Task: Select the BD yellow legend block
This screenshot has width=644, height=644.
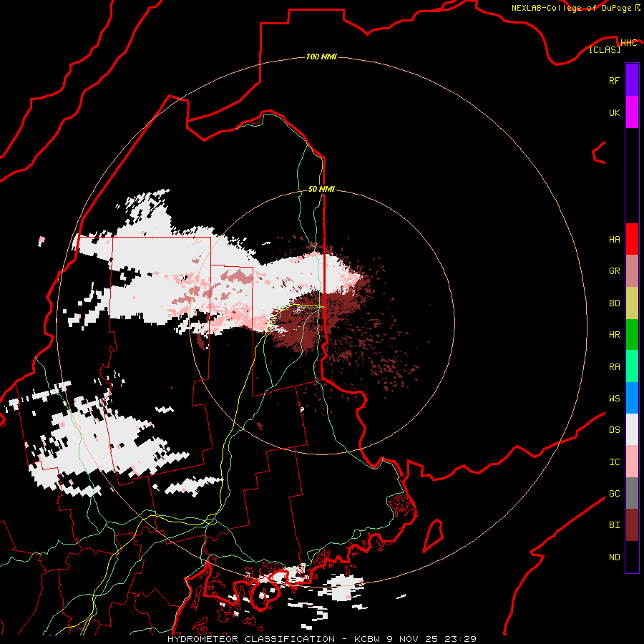Action: tap(632, 303)
